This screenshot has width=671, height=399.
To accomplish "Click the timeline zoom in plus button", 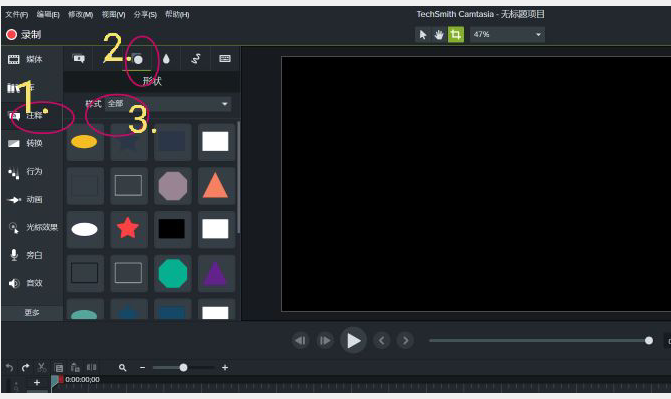I will tap(225, 368).
